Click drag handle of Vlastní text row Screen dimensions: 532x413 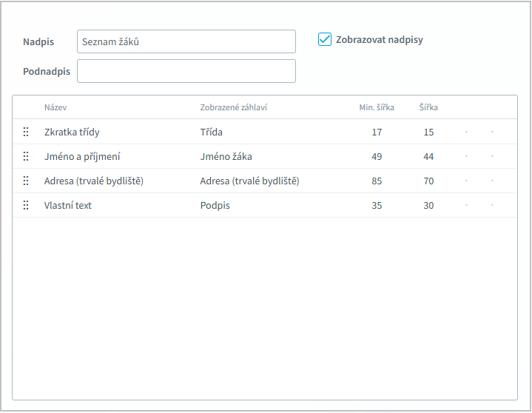coord(26,205)
